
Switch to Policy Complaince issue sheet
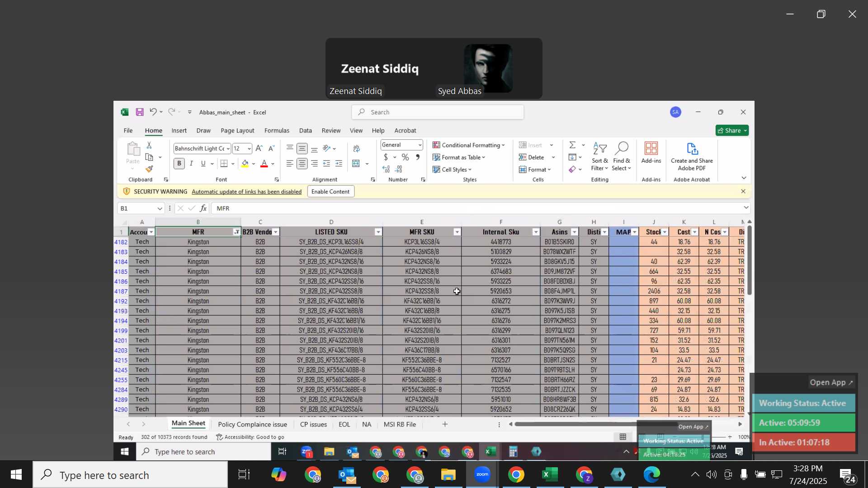pyautogui.click(x=252, y=424)
